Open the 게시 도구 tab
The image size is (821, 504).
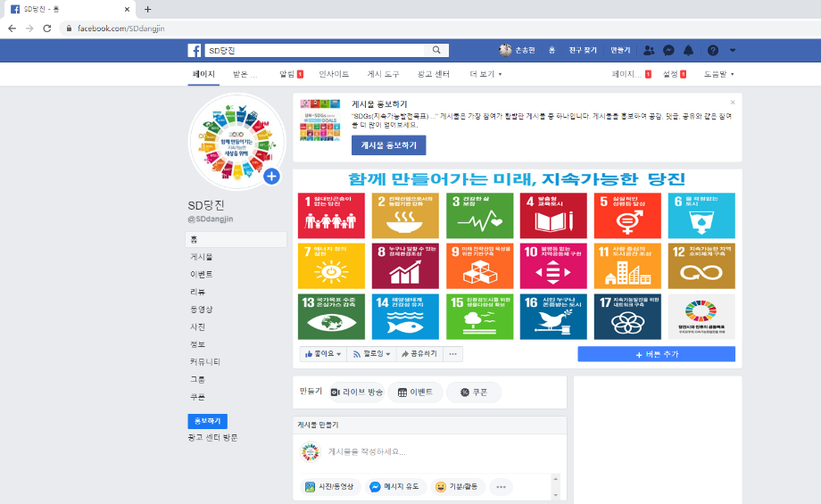pos(383,74)
